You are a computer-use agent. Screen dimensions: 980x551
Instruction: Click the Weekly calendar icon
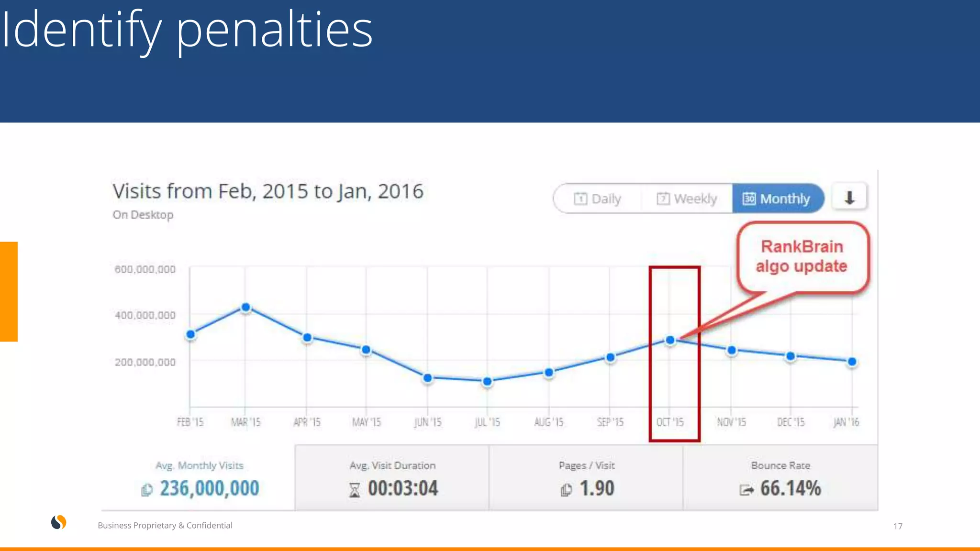click(663, 198)
